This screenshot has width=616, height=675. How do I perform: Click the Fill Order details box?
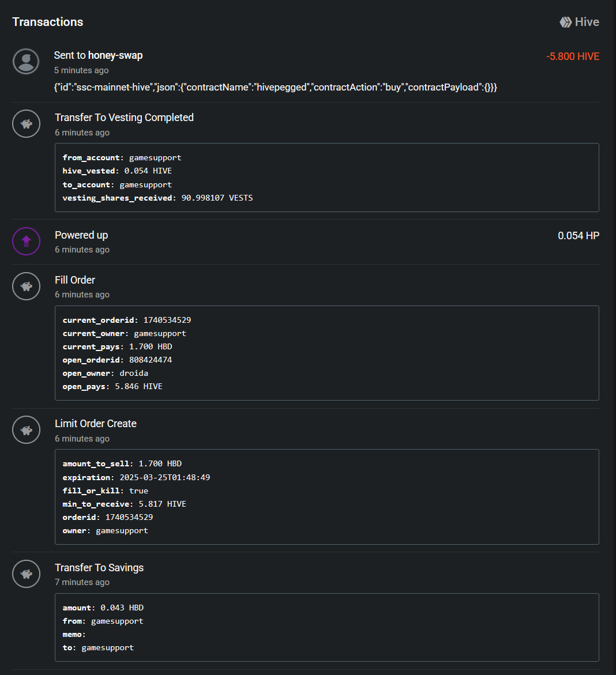(326, 353)
